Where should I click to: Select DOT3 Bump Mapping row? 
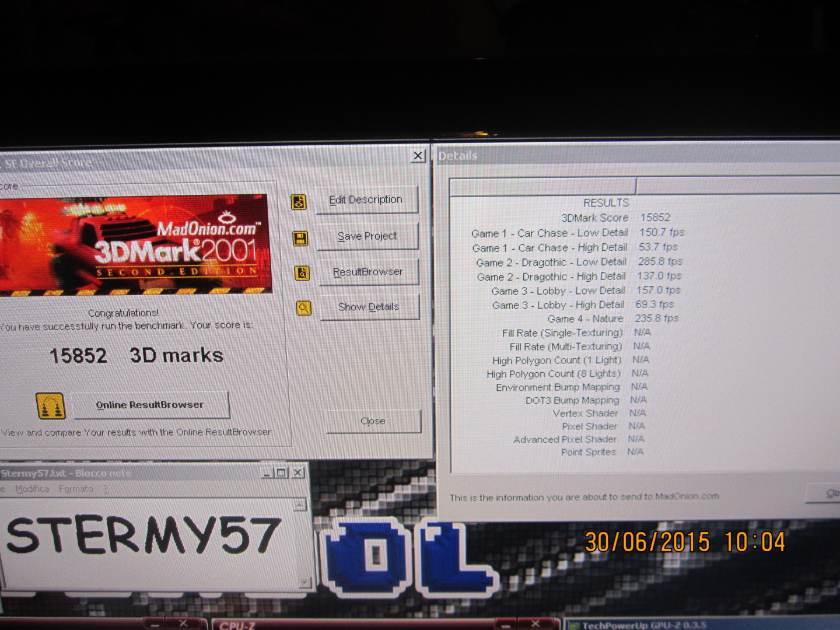586,400
